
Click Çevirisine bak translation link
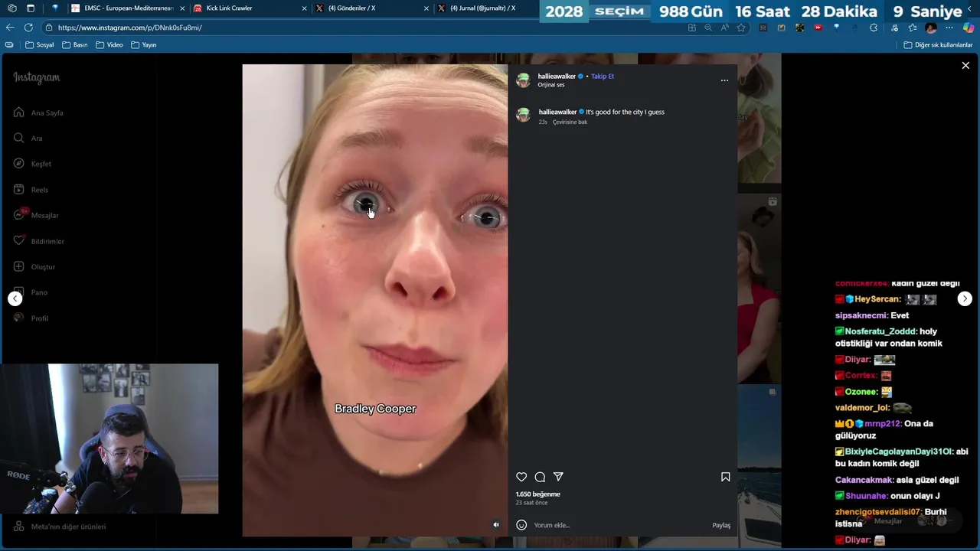[x=570, y=122]
